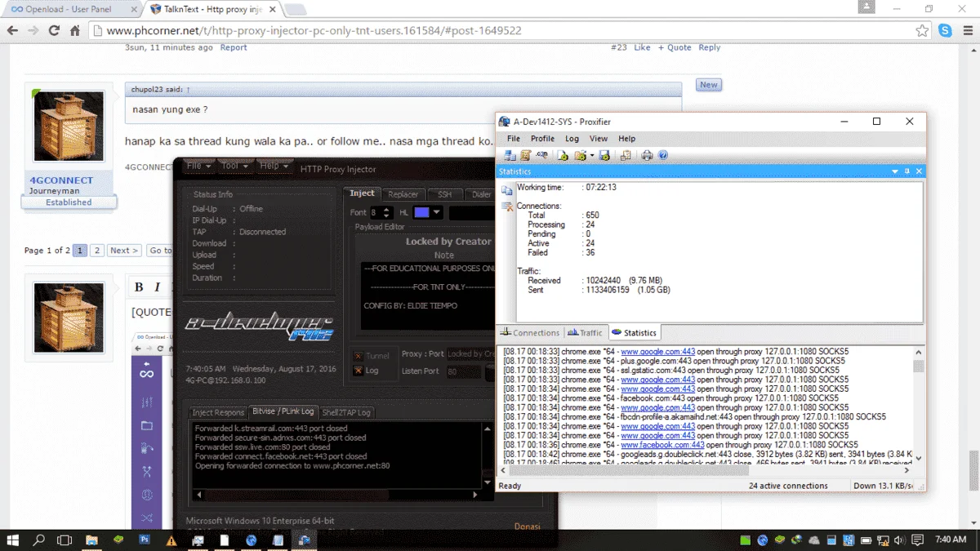980x551 pixels.
Task: Click 4GCONNECT username link
Action: 61,180
